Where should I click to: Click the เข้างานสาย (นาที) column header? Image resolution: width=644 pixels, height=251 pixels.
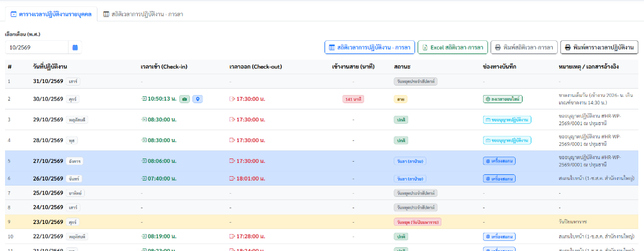coord(353,67)
